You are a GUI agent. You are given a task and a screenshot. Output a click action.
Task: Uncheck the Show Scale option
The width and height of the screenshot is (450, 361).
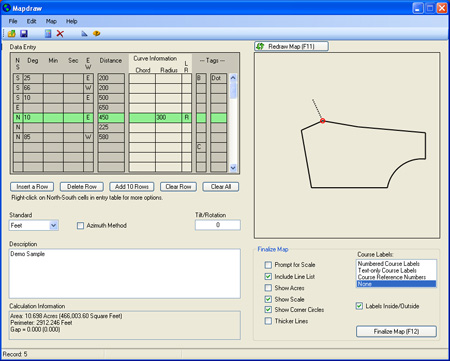pos(268,299)
